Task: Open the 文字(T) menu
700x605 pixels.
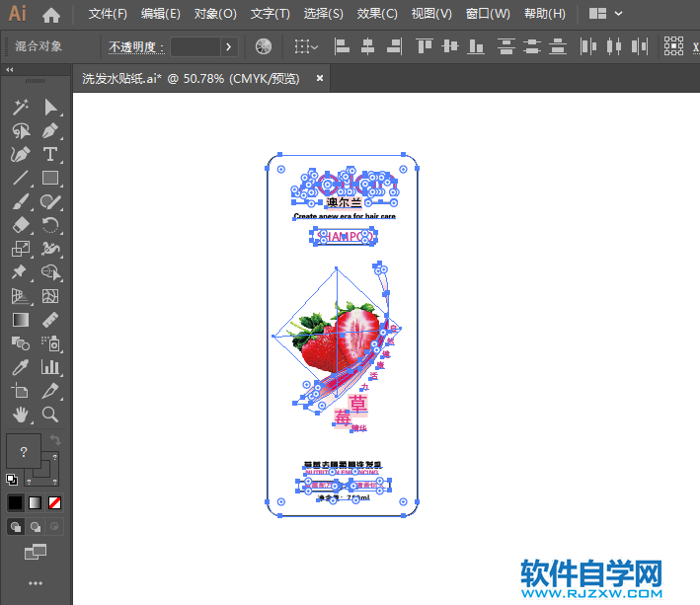Action: point(271,14)
